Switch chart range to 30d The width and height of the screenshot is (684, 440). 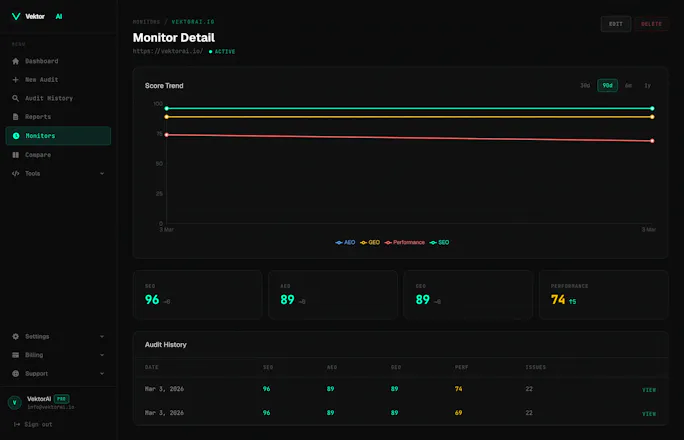point(585,85)
